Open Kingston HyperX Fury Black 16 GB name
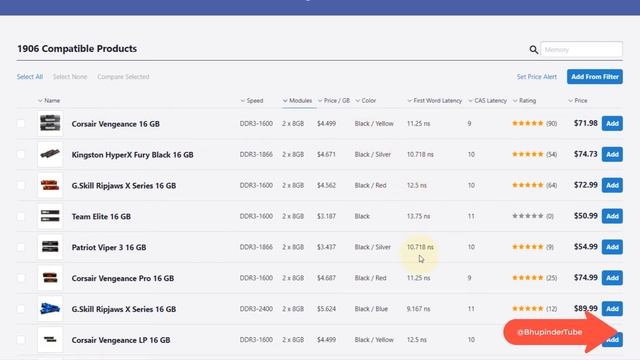 (x=133, y=155)
